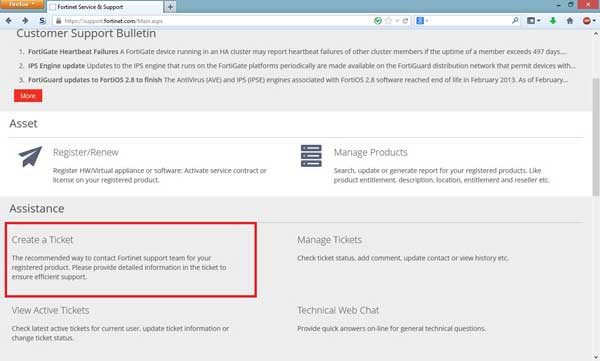Click the Customer Support Bulletin heading
Image resolution: width=600 pixels, height=361 pixels.
pyautogui.click(x=86, y=33)
